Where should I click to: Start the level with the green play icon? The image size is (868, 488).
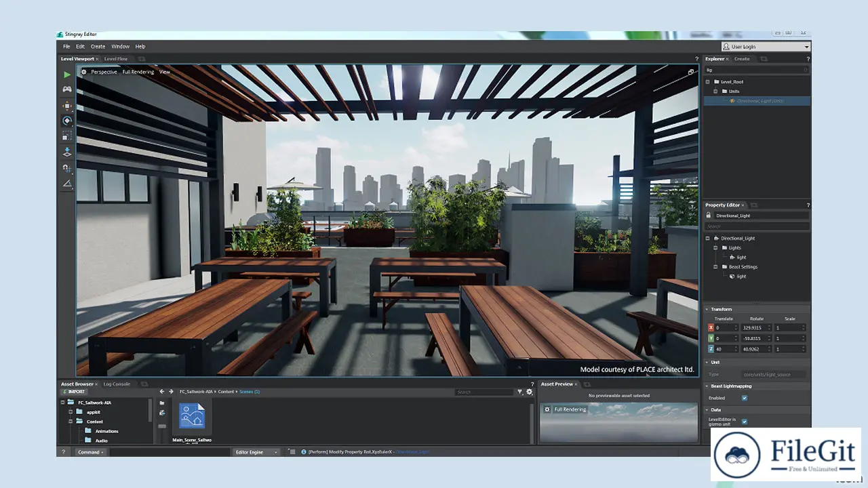coord(66,75)
